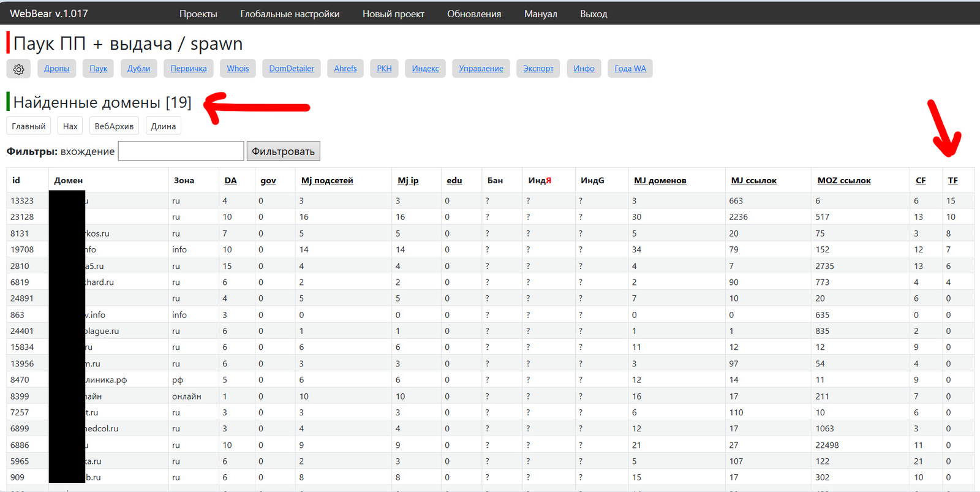Open the Ahrefs link
The width and height of the screenshot is (980, 492).
click(345, 69)
